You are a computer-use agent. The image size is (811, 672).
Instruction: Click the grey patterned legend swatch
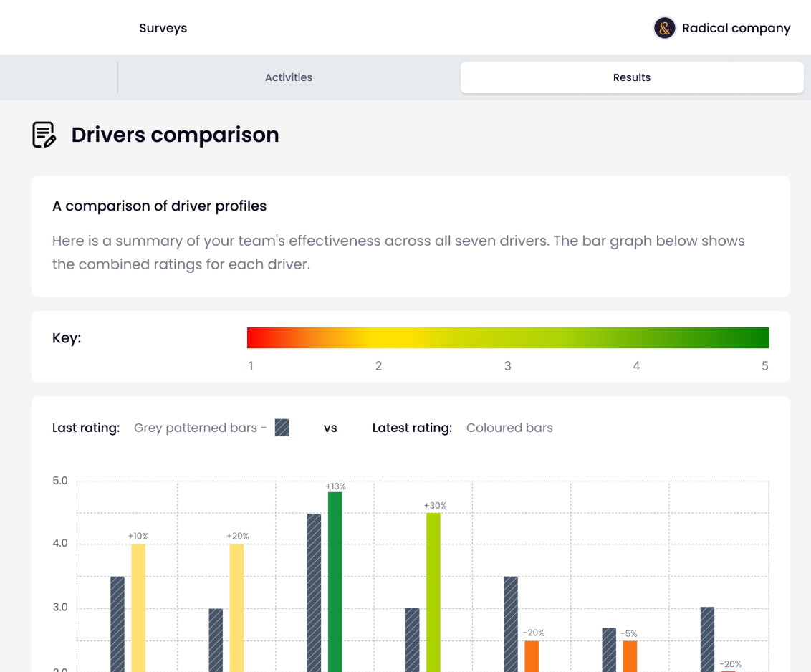pyautogui.click(x=282, y=428)
